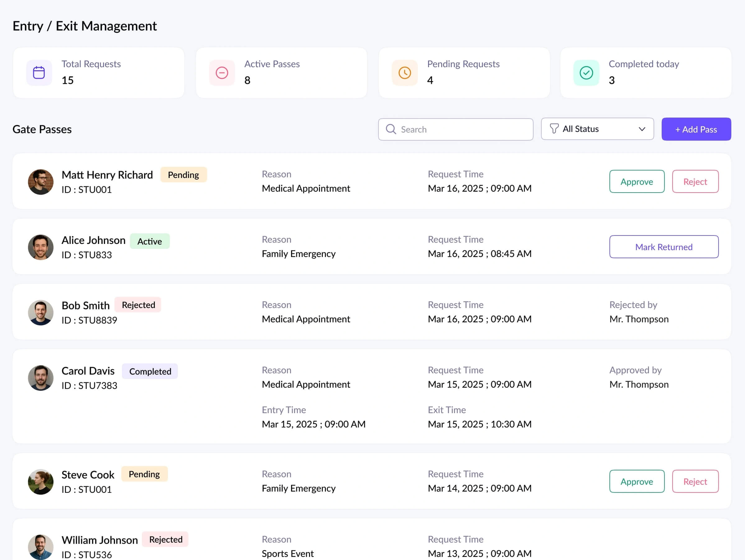Mark Alice Johnson as returned
Image resolution: width=745 pixels, height=560 pixels.
tap(664, 247)
